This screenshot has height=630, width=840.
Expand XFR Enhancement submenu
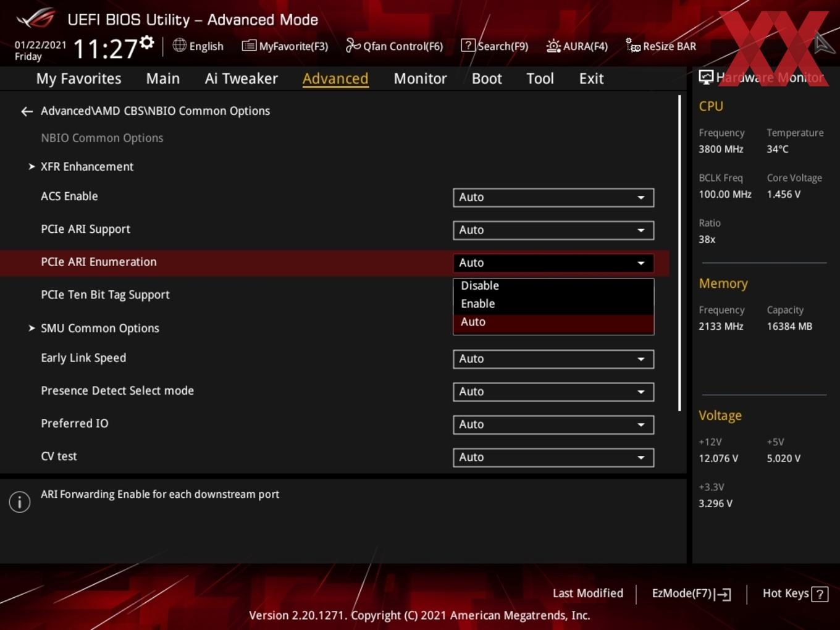(x=87, y=167)
